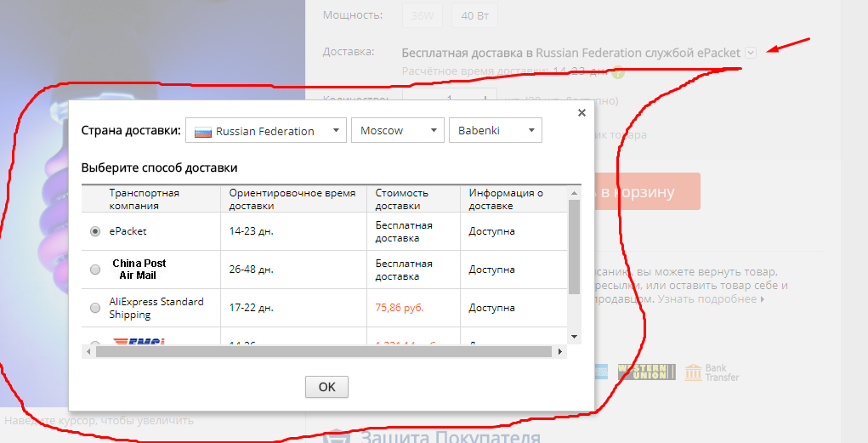Click the Russian flag icon in the country selector
The image size is (868, 443).
tap(202, 133)
